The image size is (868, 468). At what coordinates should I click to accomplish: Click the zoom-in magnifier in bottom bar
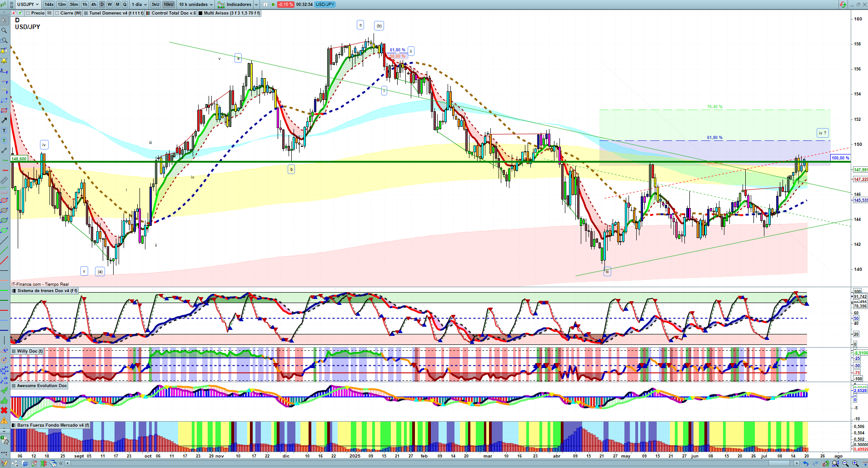coord(855,463)
